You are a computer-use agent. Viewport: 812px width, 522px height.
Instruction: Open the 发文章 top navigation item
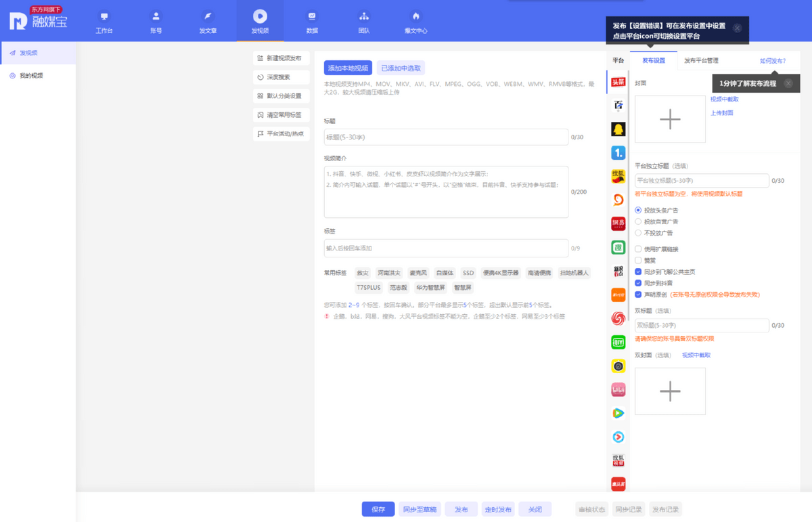click(208, 22)
